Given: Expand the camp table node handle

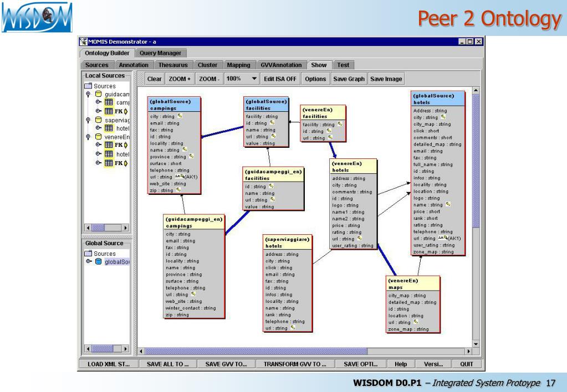Looking at the screenshot, I should click(98, 102).
